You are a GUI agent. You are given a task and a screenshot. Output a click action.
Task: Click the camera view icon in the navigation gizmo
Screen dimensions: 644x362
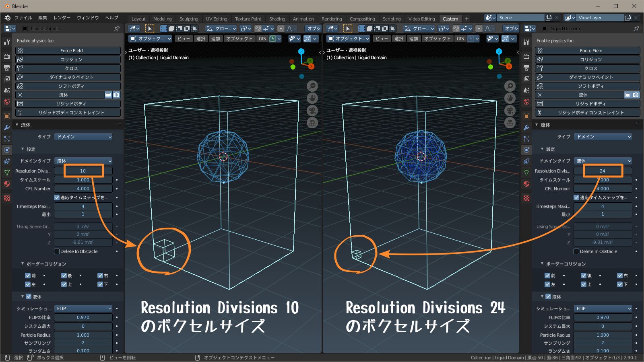coord(312,111)
